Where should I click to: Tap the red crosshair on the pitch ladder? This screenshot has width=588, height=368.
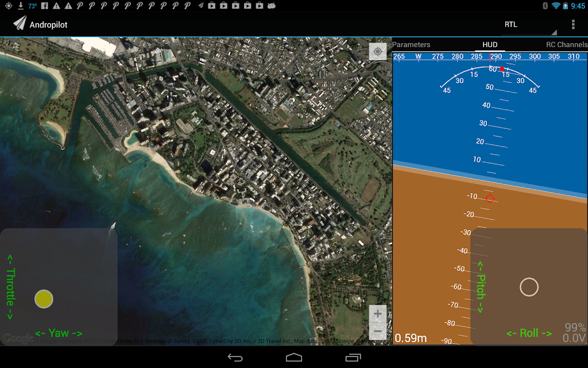coord(490,198)
